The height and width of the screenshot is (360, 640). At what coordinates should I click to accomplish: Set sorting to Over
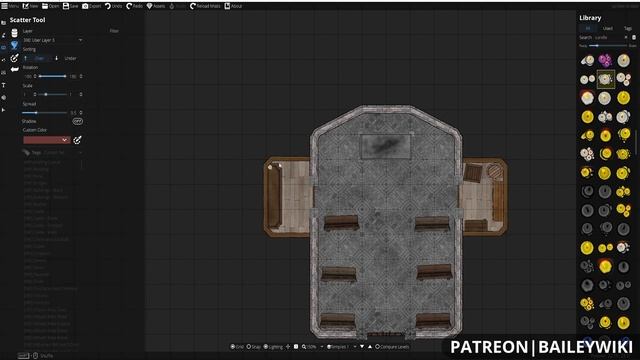point(37,58)
